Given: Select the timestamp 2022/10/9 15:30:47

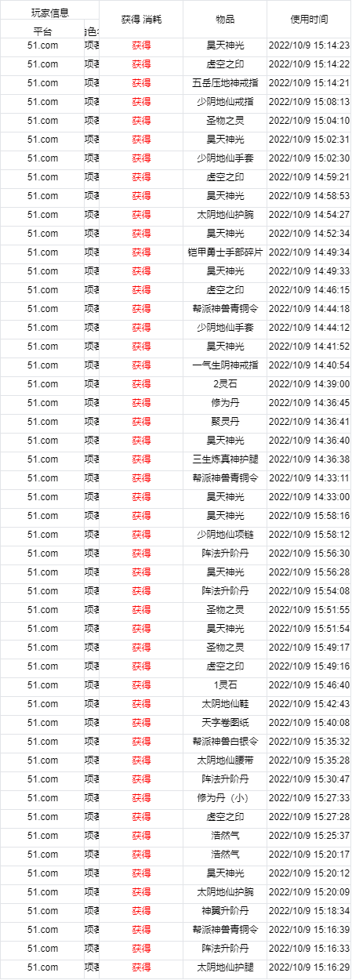Looking at the screenshot, I should [x=309, y=779].
